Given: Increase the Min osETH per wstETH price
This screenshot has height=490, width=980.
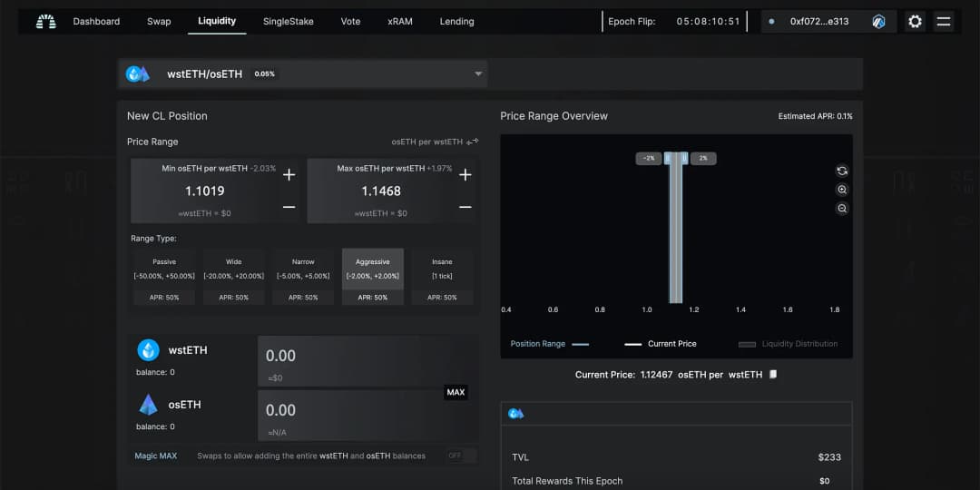Looking at the screenshot, I should pos(289,175).
